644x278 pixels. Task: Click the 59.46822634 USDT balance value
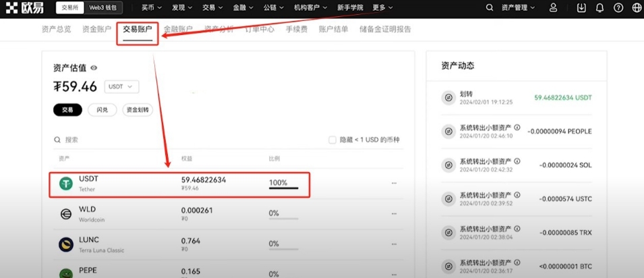[x=204, y=179]
